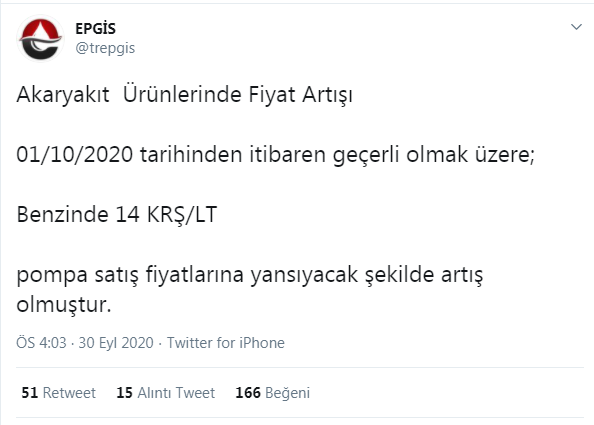Expand the tweet options chevron
The height and width of the screenshot is (425, 594).
tap(576, 27)
